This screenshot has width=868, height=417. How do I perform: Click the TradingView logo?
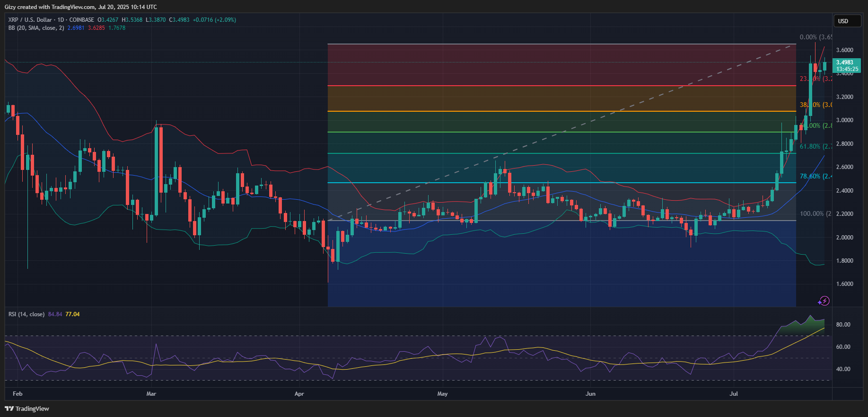click(x=27, y=408)
